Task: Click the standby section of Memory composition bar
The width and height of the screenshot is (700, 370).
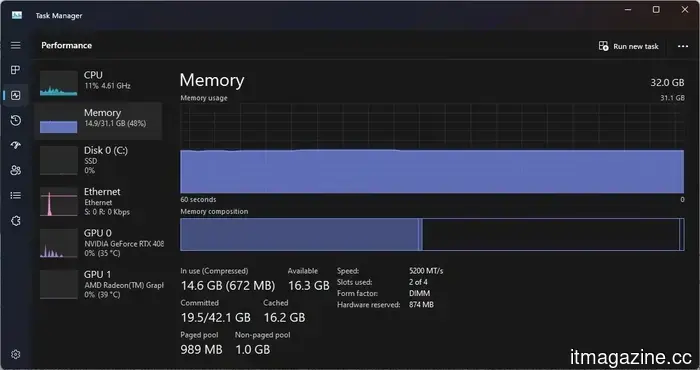Action: [550, 234]
